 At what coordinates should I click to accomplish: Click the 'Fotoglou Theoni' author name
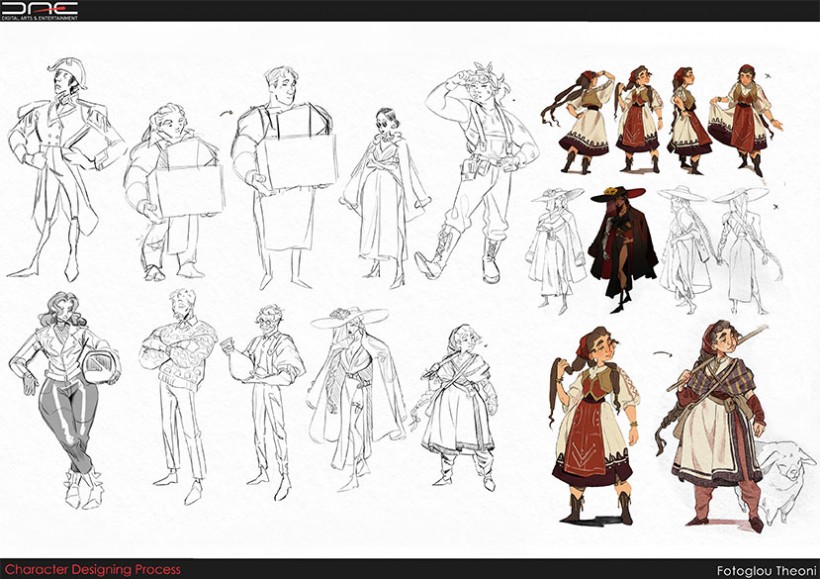point(766,571)
